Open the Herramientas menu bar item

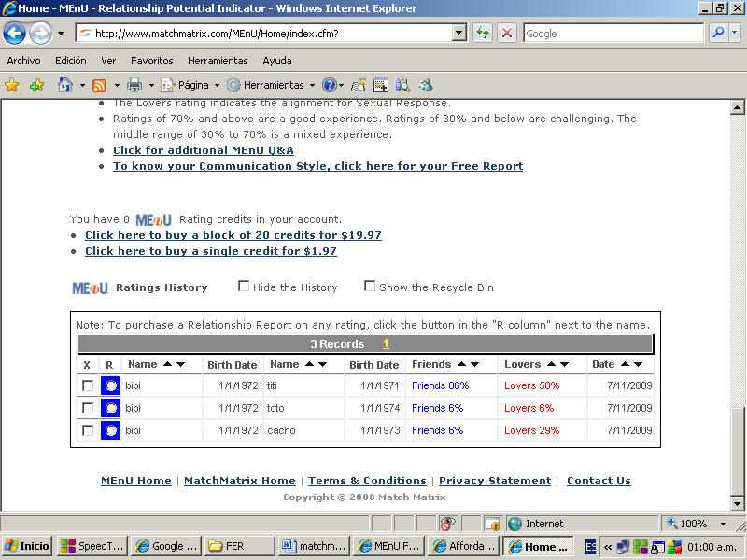point(218,61)
